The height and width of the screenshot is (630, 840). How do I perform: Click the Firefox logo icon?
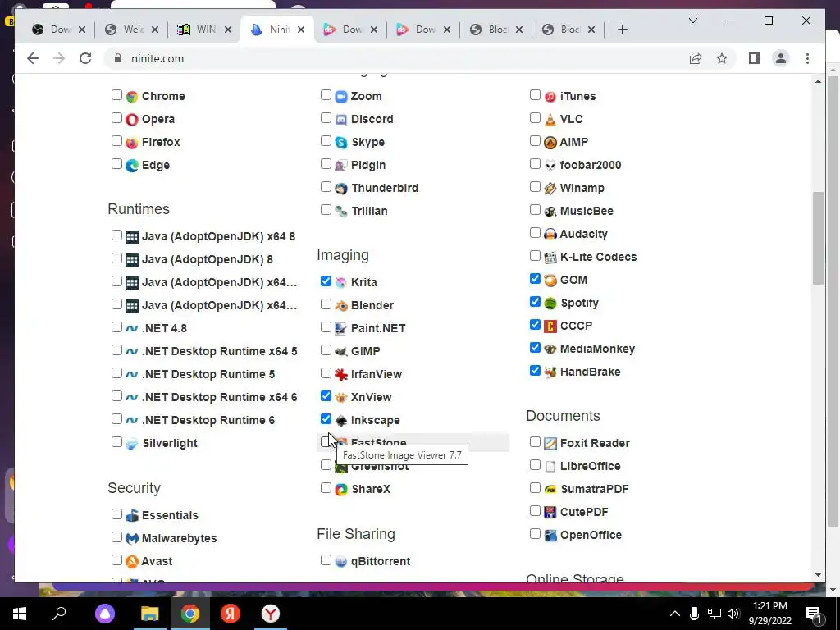coord(132,143)
